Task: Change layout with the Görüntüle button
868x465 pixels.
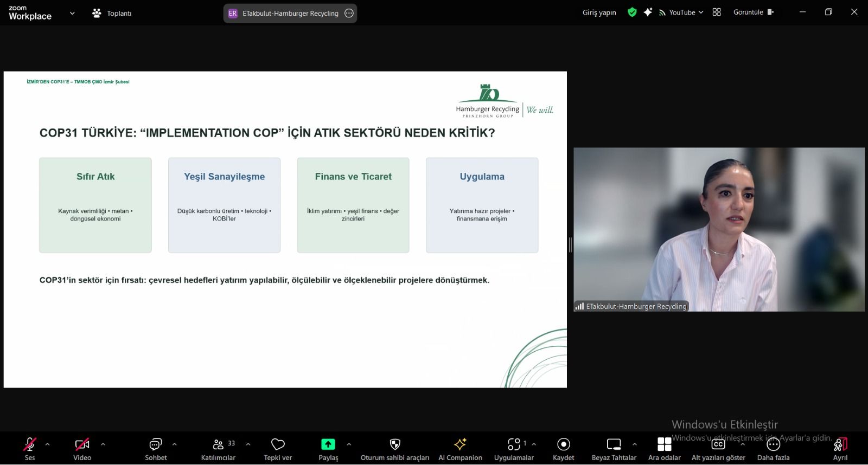Action: pyautogui.click(x=754, y=12)
